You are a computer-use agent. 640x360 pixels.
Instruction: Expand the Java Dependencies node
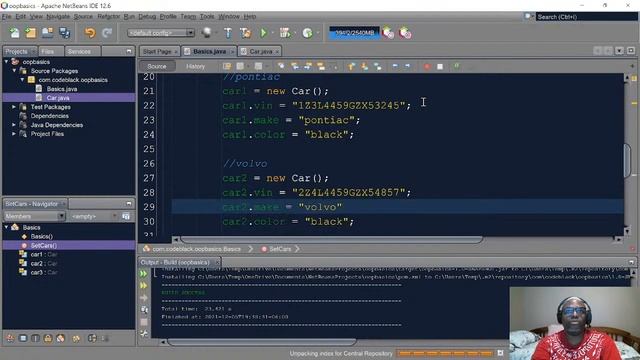point(14,124)
